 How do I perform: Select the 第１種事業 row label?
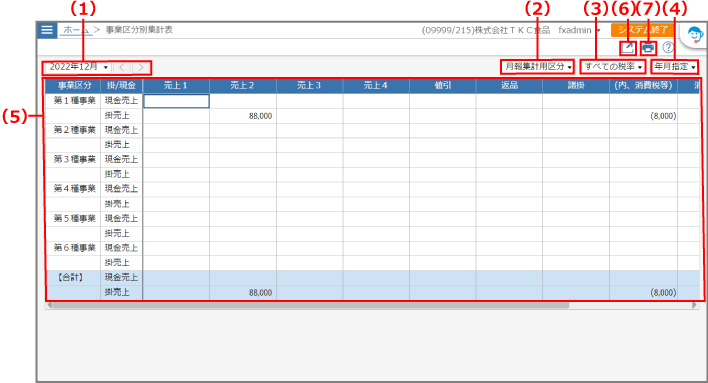point(74,101)
